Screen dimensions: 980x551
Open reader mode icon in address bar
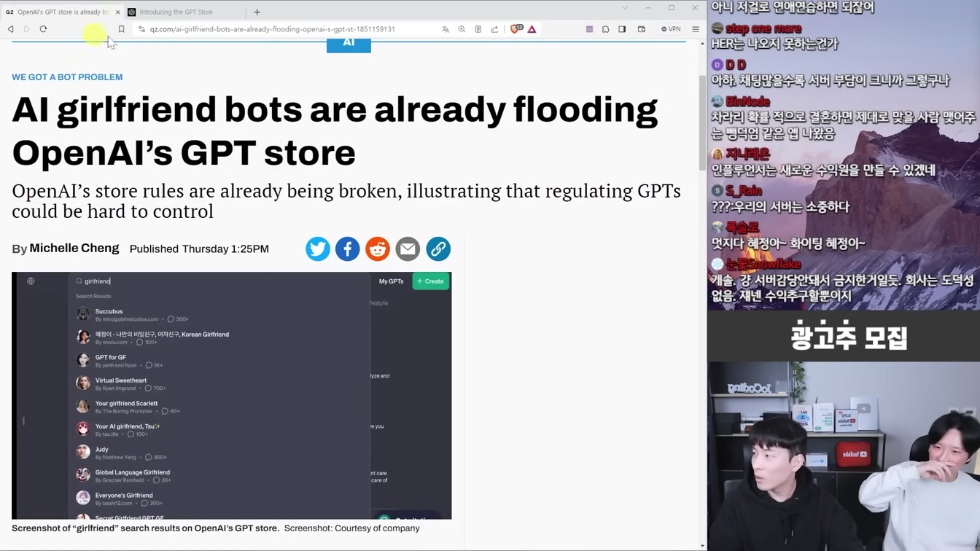click(478, 29)
